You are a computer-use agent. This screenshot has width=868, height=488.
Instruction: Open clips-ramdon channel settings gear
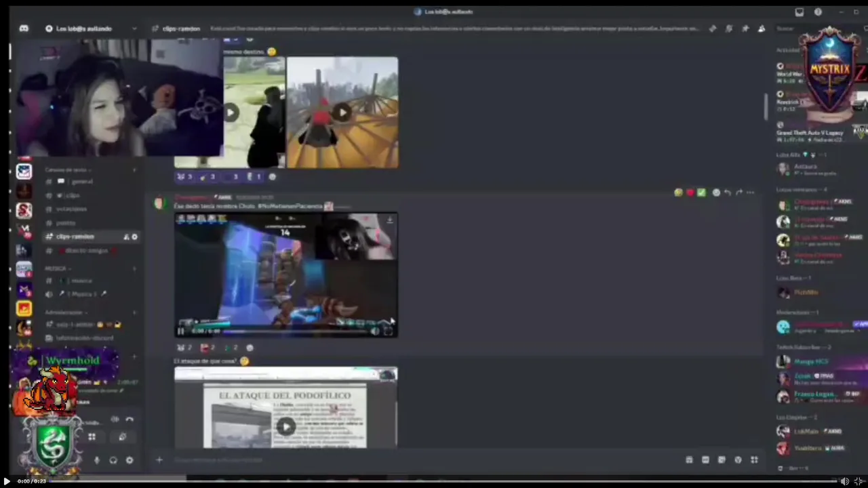click(134, 237)
